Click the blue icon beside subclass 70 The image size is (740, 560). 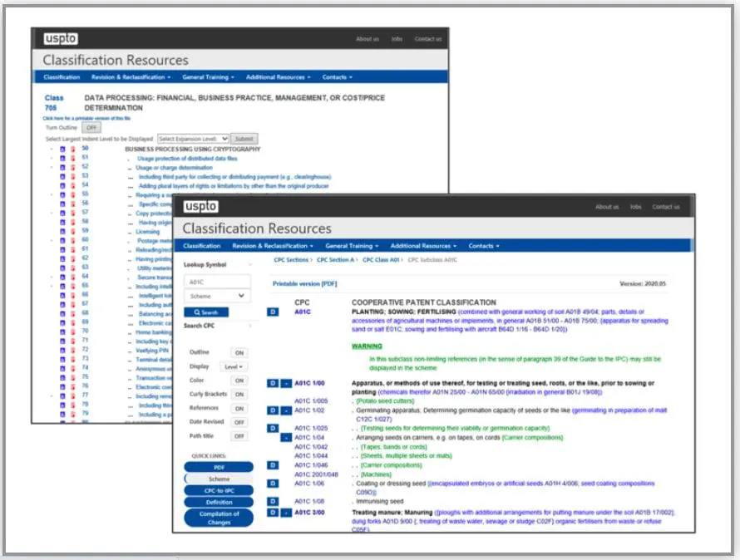pyautogui.click(x=62, y=332)
